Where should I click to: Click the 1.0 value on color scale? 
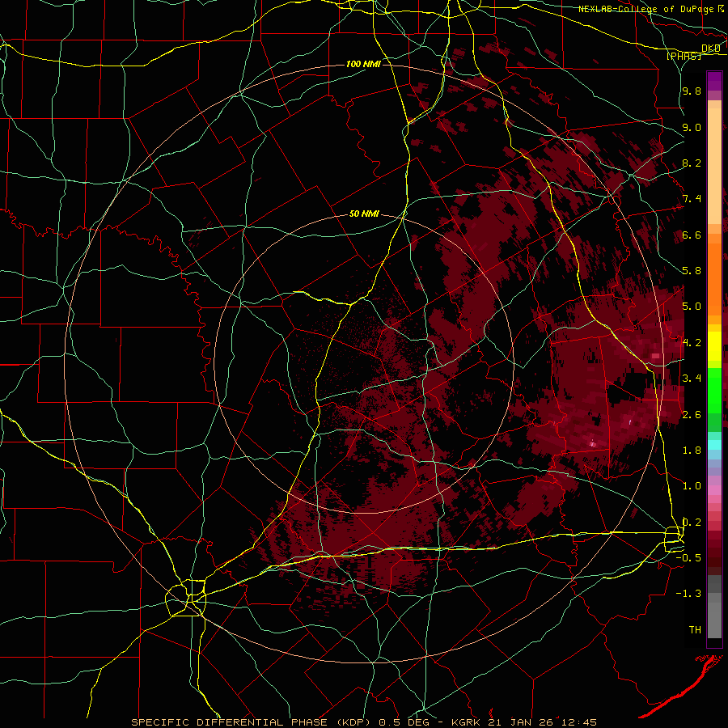pos(692,486)
